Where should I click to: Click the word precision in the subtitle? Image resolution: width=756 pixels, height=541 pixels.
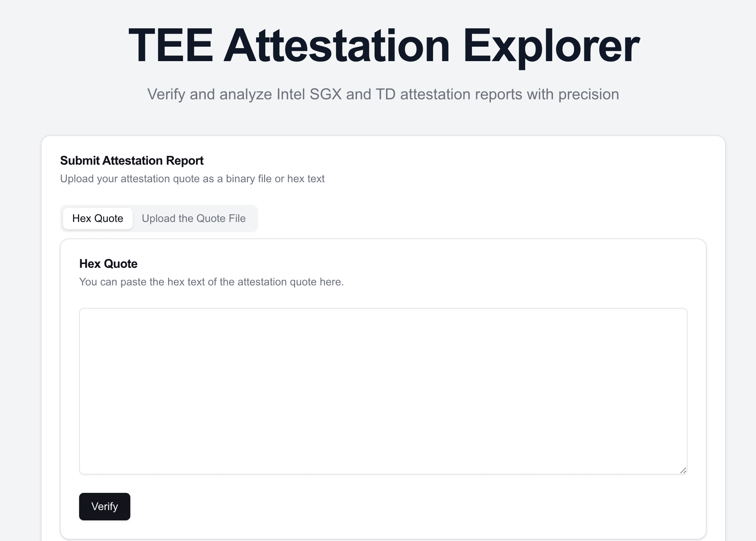pyautogui.click(x=588, y=94)
